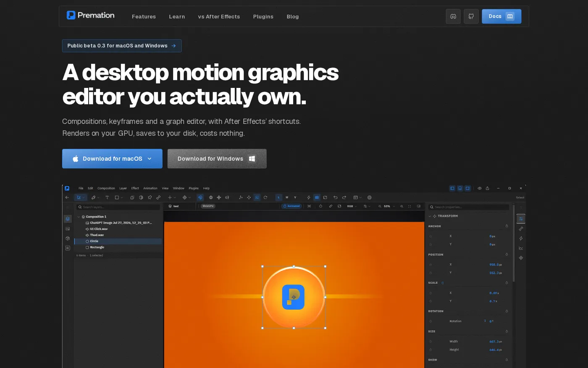Toggle the highlighted grid icon in toolbar

coord(317,197)
